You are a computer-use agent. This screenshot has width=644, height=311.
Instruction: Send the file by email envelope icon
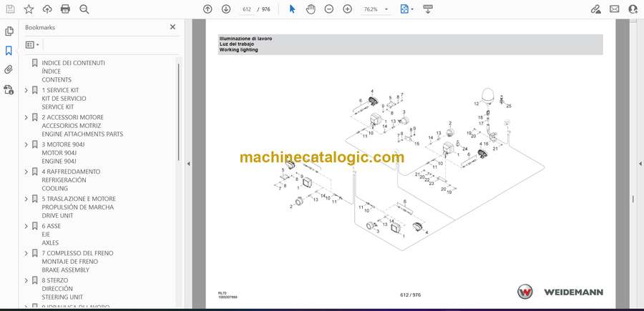click(615, 9)
